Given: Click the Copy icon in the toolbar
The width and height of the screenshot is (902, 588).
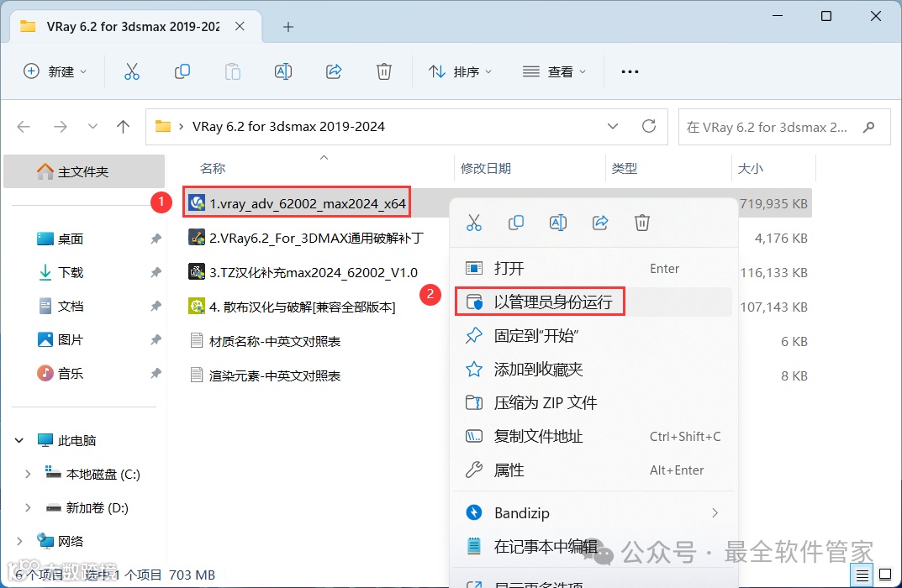Looking at the screenshot, I should coord(182,71).
